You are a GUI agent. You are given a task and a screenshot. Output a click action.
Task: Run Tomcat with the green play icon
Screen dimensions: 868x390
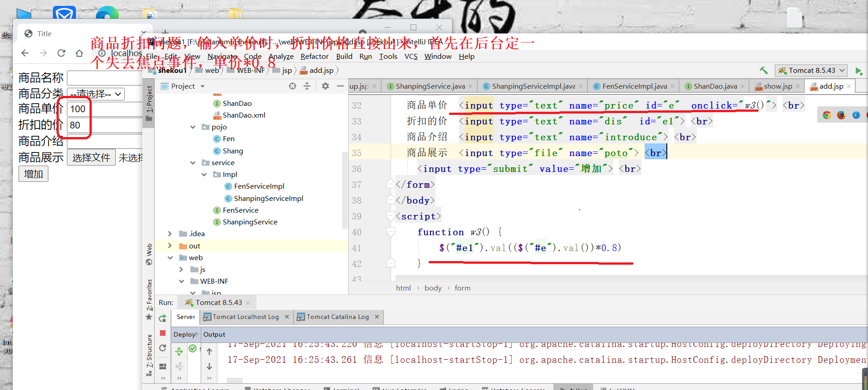coord(858,71)
